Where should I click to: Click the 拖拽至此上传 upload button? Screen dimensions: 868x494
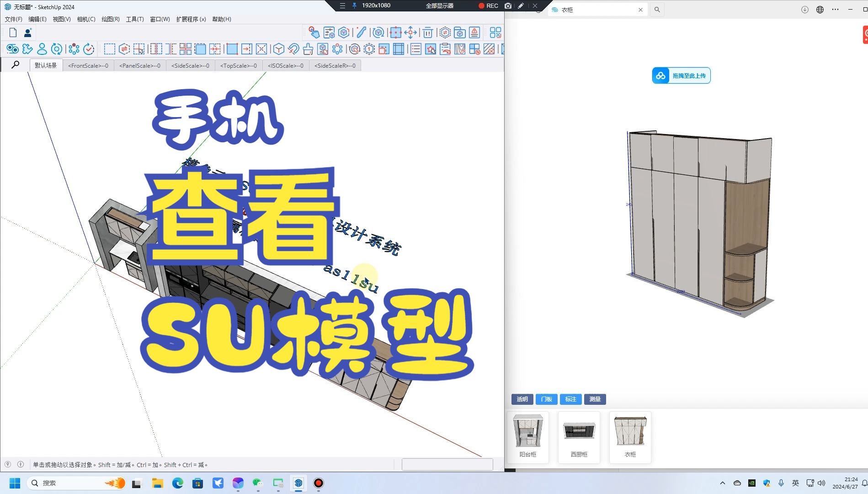click(x=681, y=75)
